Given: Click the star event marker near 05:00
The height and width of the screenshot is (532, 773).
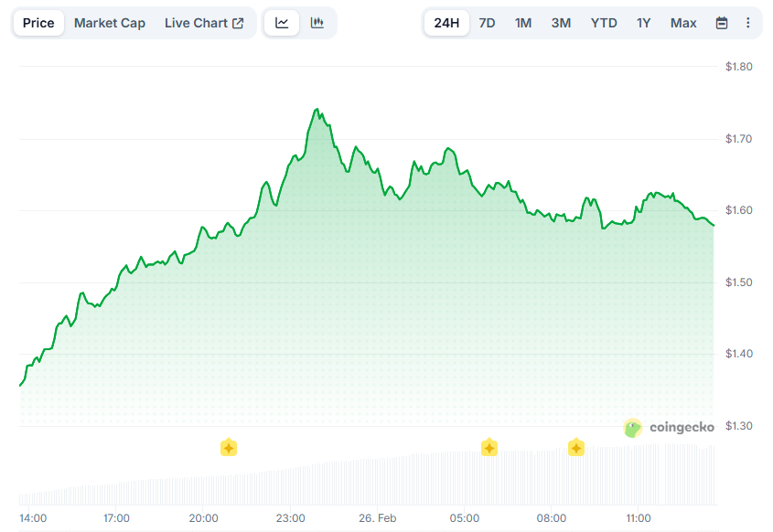Looking at the screenshot, I should [x=489, y=448].
